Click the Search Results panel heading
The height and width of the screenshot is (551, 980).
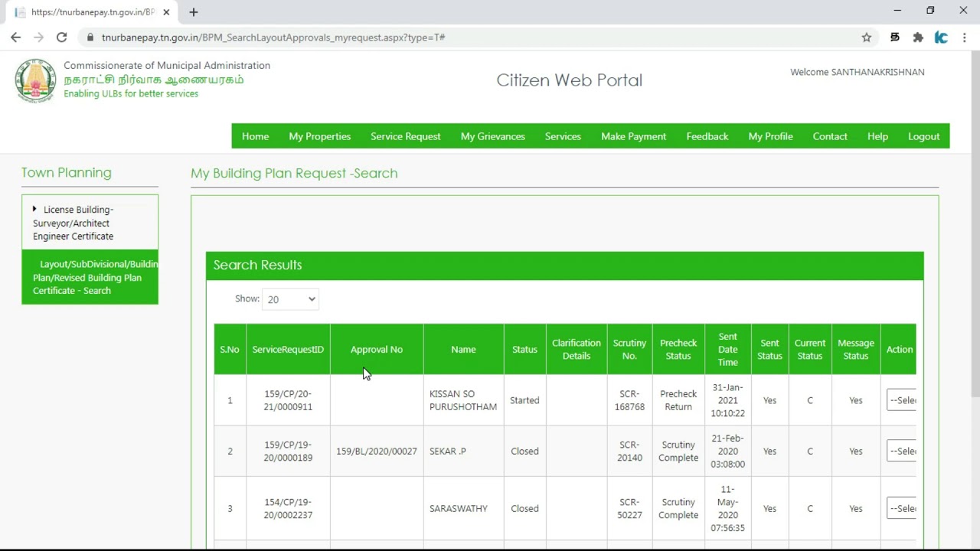click(257, 265)
